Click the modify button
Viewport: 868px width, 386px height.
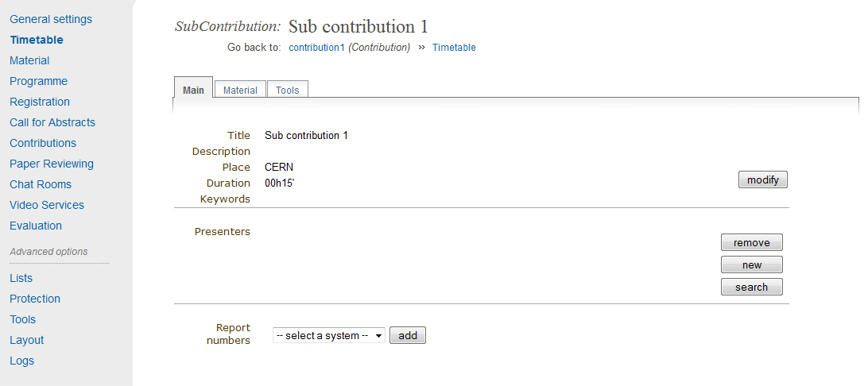click(762, 179)
